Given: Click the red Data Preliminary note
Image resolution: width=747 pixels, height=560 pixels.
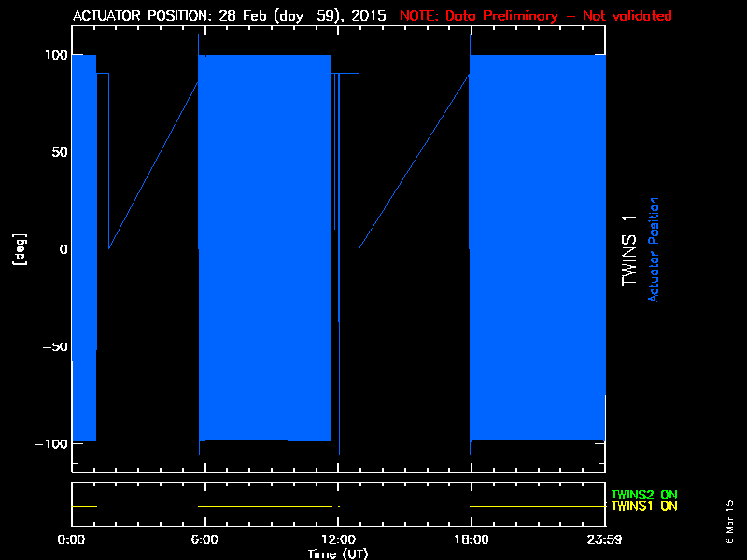Looking at the screenshot, I should [x=535, y=16].
